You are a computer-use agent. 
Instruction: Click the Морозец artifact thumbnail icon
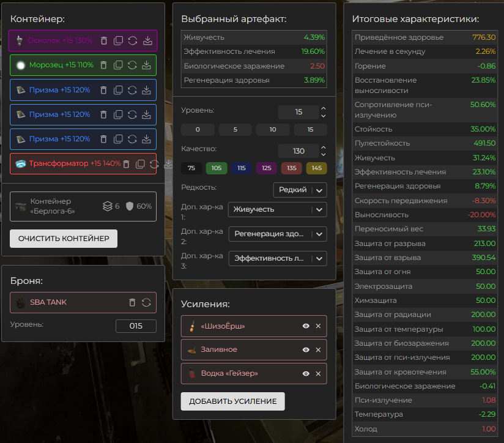point(21,65)
